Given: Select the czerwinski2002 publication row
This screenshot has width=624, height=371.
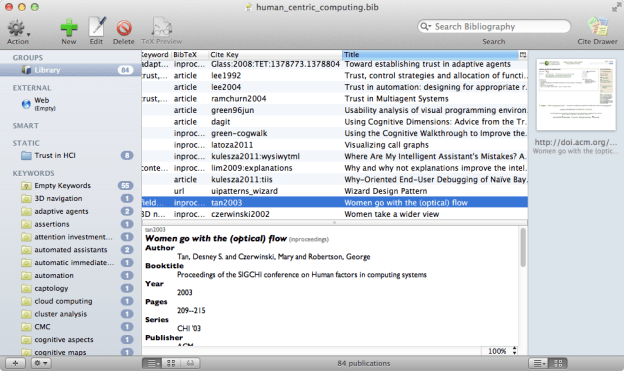Looking at the screenshot, I should 335,214.
